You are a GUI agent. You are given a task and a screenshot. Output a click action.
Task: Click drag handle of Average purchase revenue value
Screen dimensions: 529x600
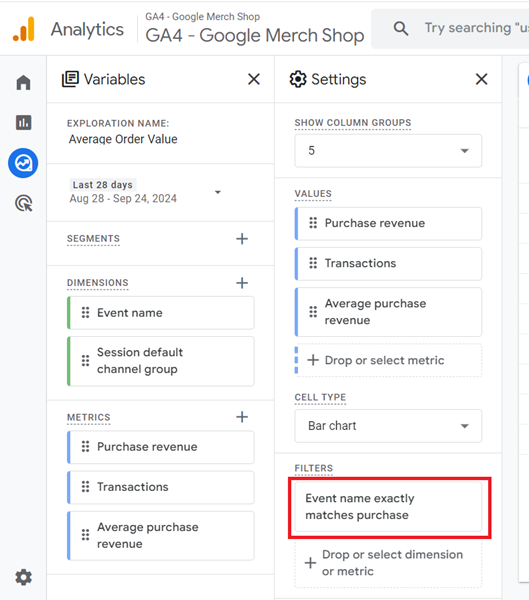click(x=313, y=311)
